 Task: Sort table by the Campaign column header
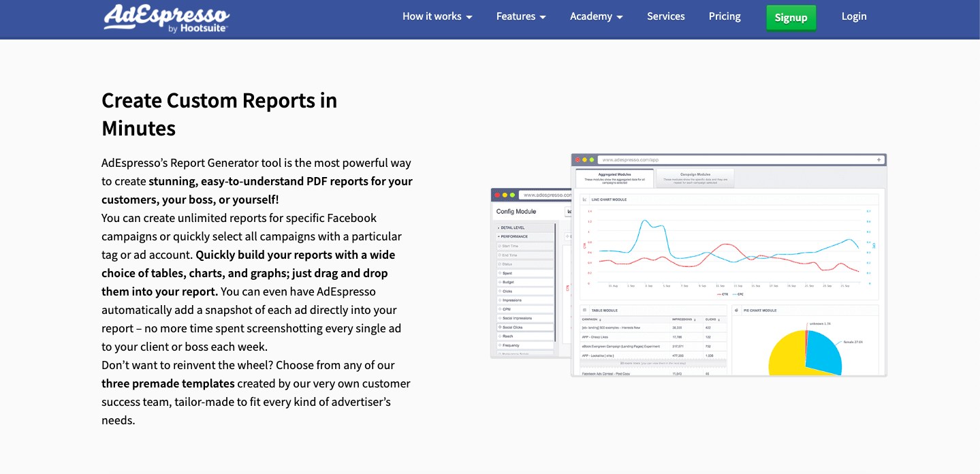point(591,319)
